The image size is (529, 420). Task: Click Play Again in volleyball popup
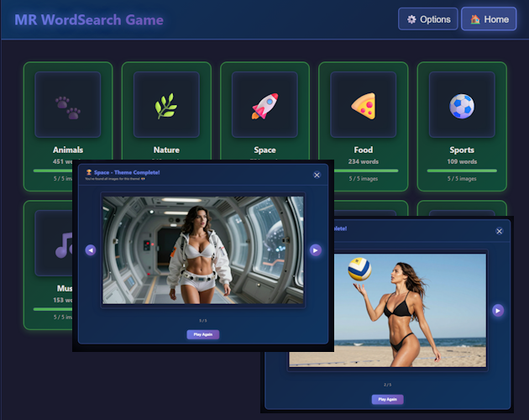point(388,399)
